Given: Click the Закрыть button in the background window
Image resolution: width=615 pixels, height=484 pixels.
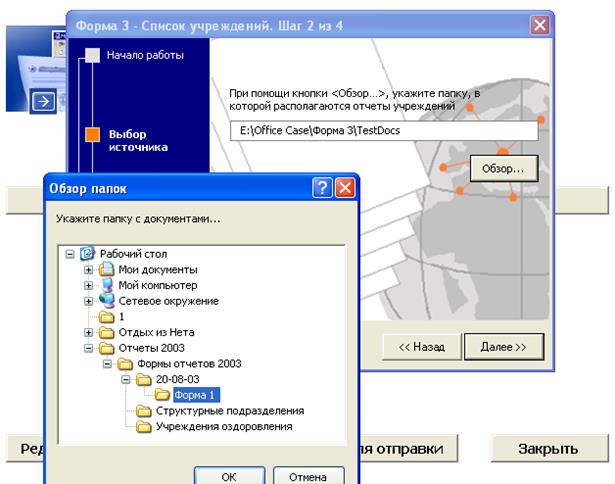Looking at the screenshot, I should click(549, 448).
